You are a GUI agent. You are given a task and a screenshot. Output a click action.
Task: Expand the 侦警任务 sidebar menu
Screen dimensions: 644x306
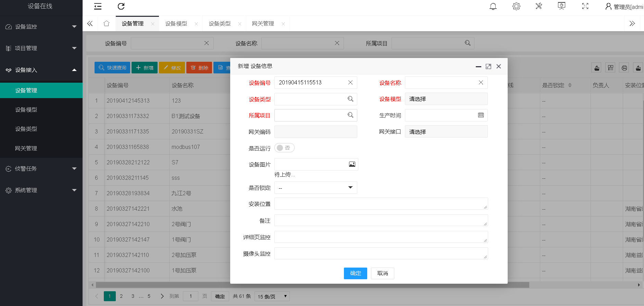(x=41, y=168)
